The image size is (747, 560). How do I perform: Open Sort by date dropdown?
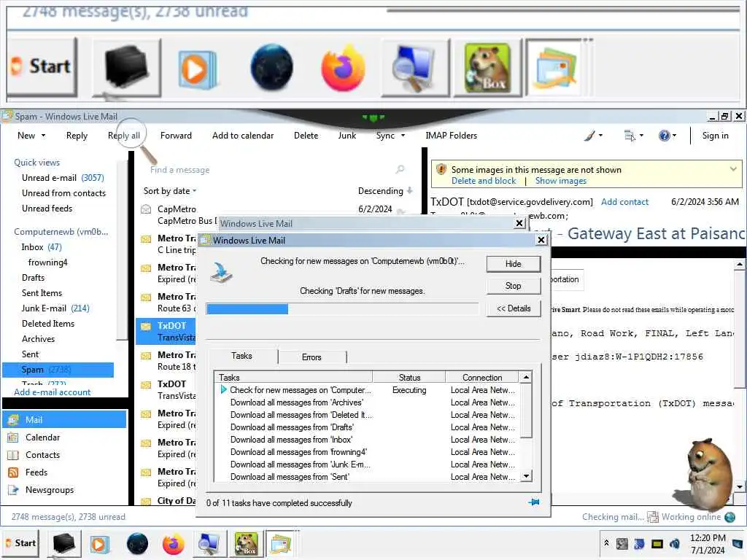170,191
